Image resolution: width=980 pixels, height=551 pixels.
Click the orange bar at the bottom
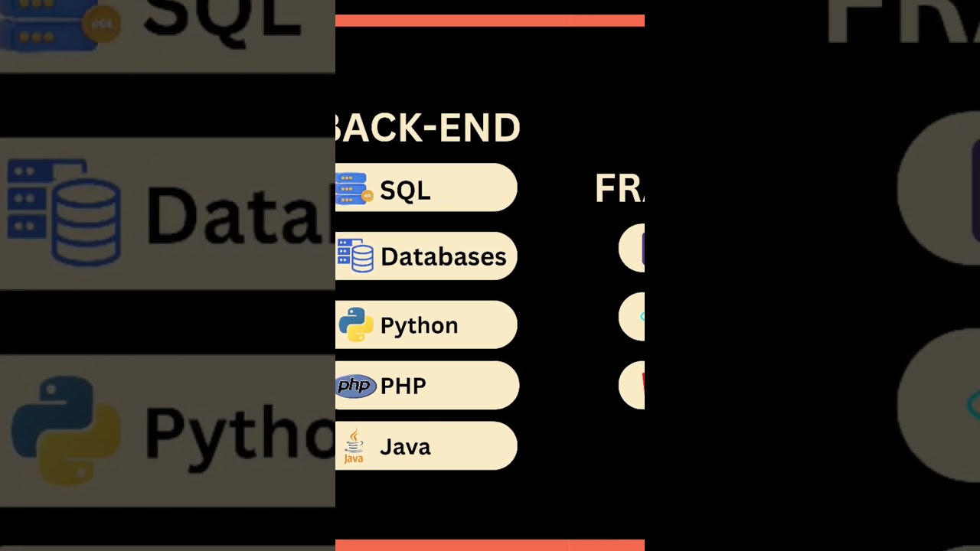(490, 545)
